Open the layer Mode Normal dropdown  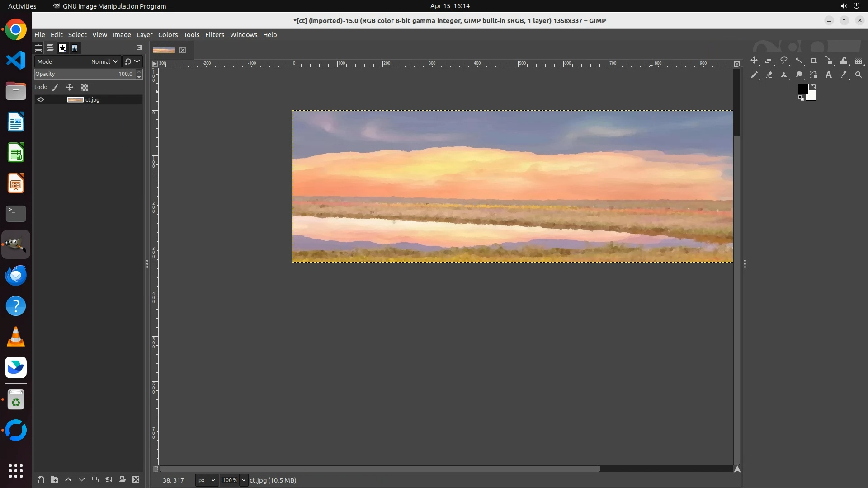pos(104,61)
